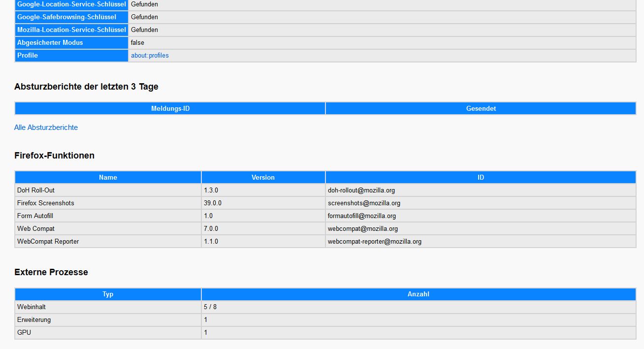
Task: Click the Gesendet column header
Action: 481,108
